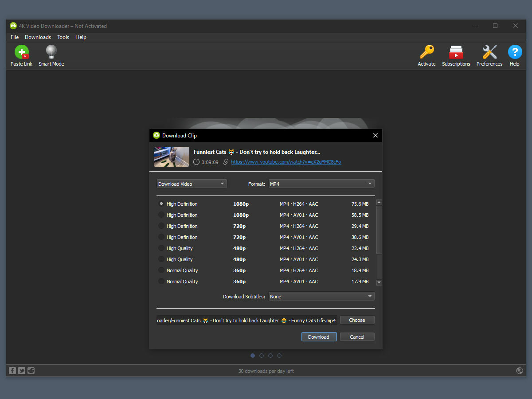Click the cat video thumbnail

tap(172, 156)
